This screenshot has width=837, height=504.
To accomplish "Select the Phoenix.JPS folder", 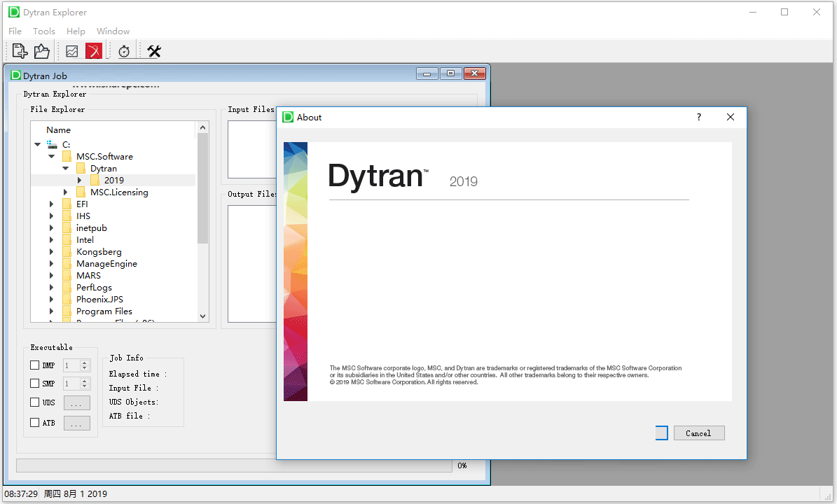I will pyautogui.click(x=99, y=299).
